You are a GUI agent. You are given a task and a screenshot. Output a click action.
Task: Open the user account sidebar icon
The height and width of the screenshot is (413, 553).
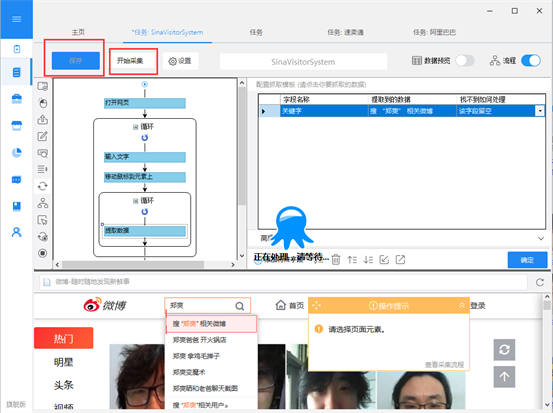pos(17,232)
